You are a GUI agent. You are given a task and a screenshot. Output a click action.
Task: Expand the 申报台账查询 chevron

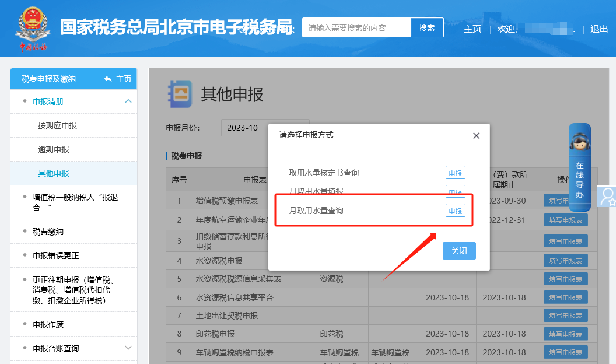pos(128,348)
